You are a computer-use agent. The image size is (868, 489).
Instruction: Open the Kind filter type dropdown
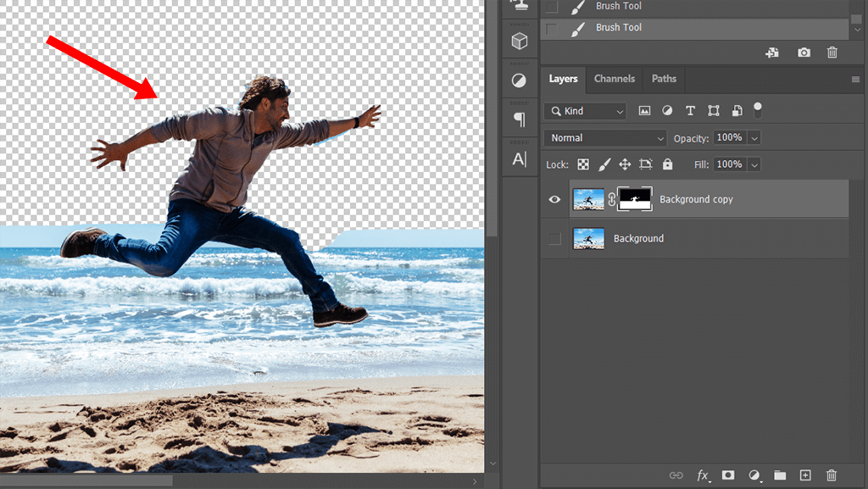(x=585, y=111)
